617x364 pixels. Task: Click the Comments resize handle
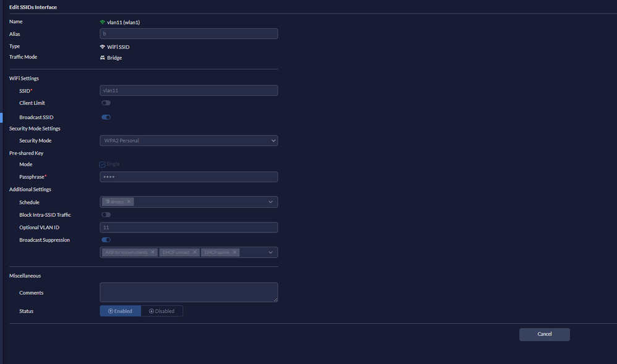point(276,300)
